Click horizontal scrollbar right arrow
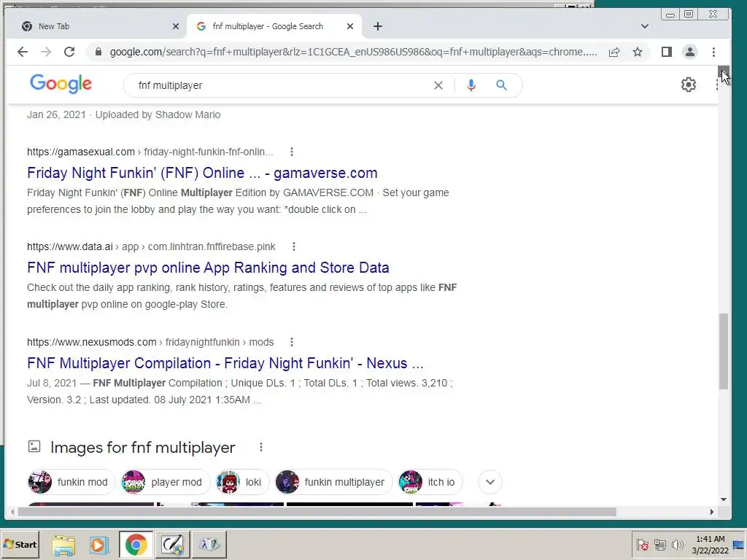 pyautogui.click(x=712, y=512)
